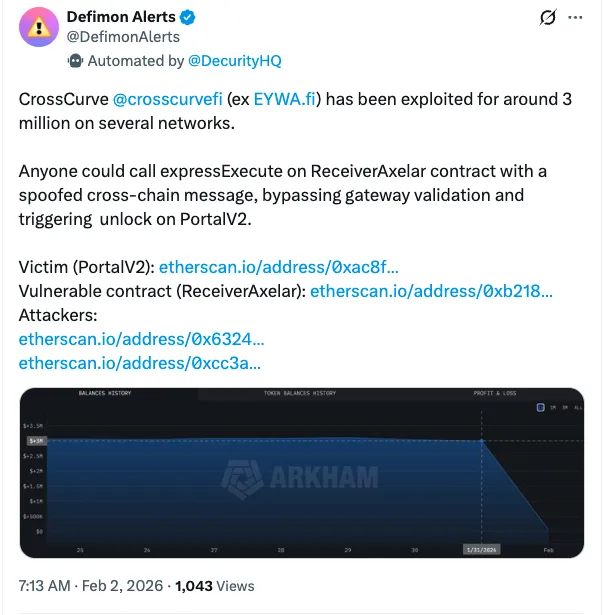Click the 1/31/2026 date marker on chart
This screenshot has width=603, height=615.
tap(481, 550)
